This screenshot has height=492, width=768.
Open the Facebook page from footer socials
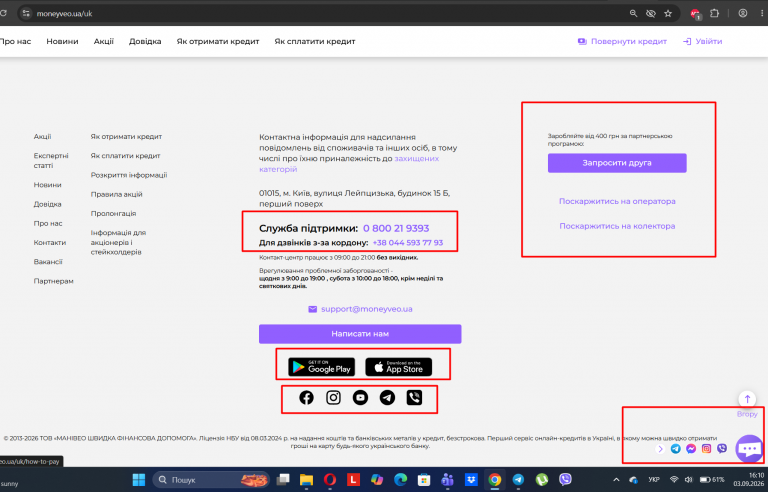pos(307,397)
